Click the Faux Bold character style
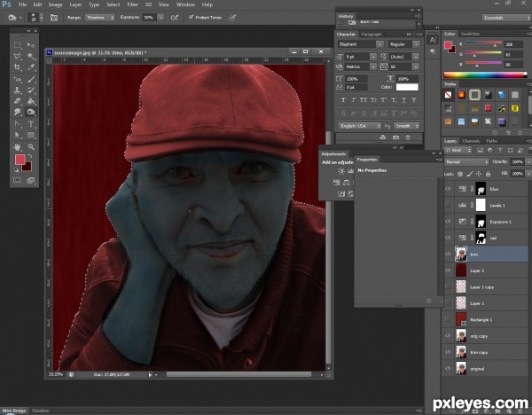This screenshot has height=415, width=532. (x=343, y=100)
